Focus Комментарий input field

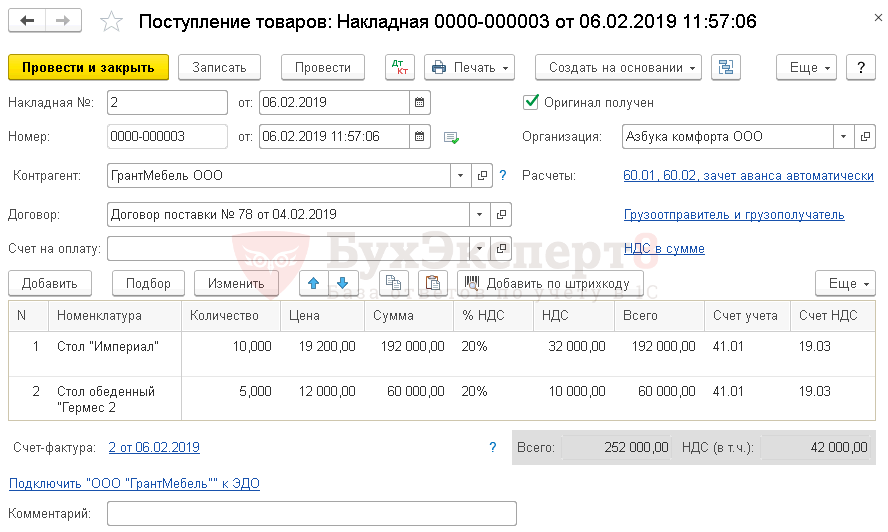click(x=311, y=513)
